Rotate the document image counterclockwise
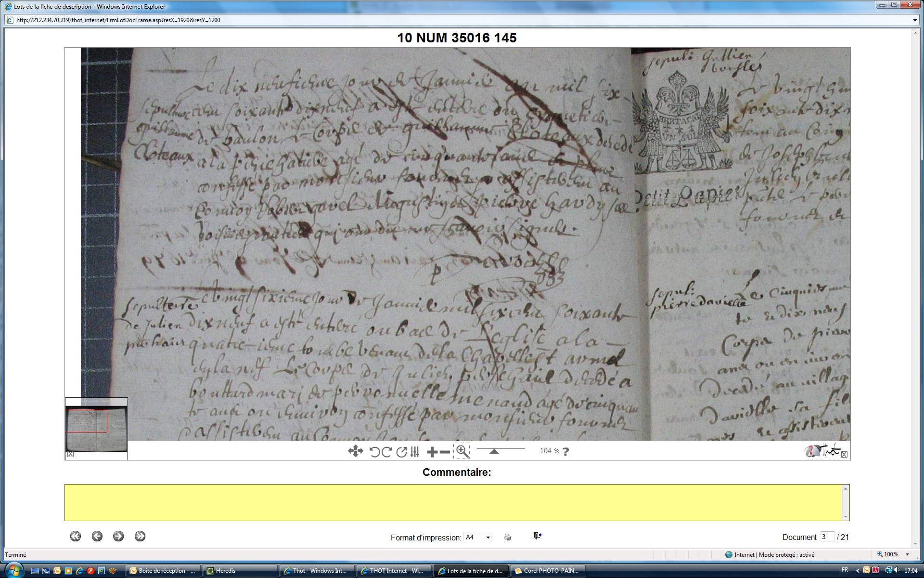Screen dimensions: 924x578 click(374, 452)
